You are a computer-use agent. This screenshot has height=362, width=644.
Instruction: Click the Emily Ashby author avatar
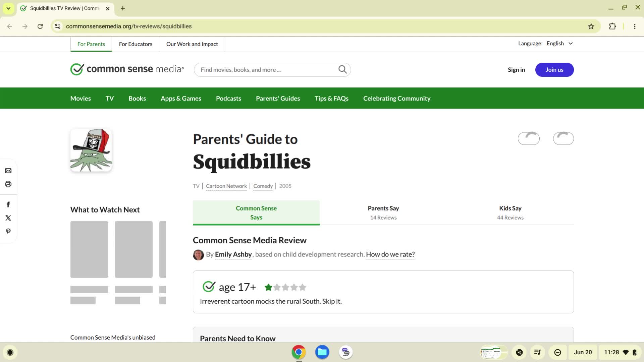(x=198, y=255)
